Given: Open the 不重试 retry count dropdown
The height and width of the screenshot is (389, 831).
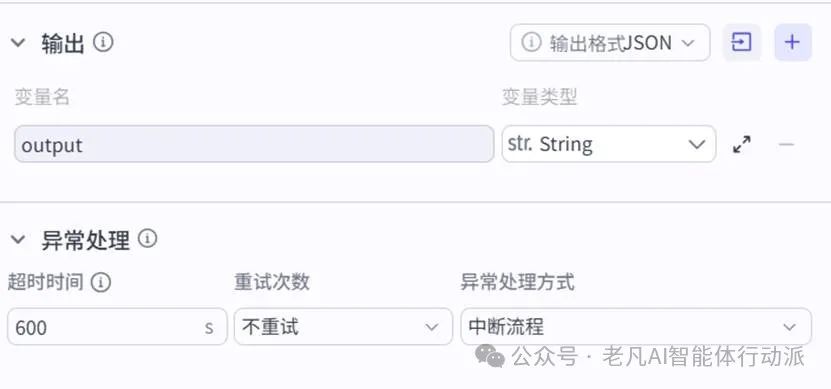Looking at the screenshot, I should (343, 327).
